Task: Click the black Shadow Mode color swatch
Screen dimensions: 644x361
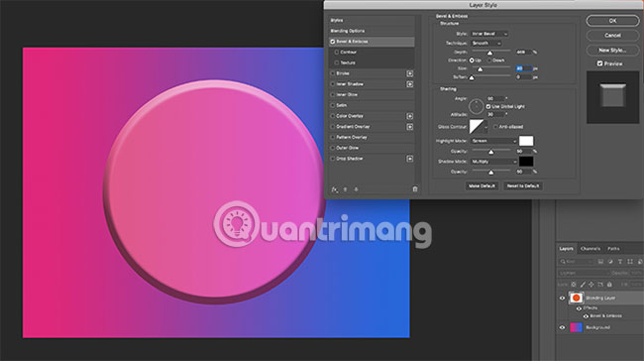Action: [526, 162]
